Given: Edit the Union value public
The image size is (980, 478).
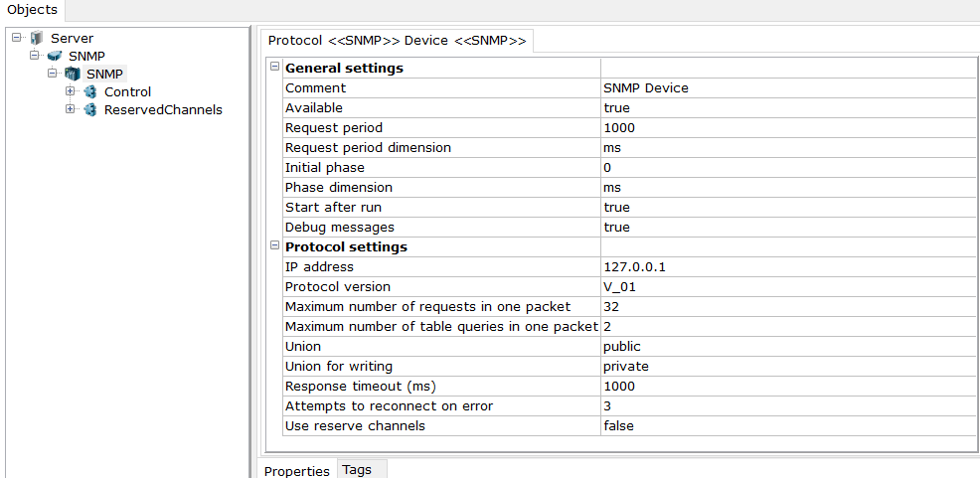Looking at the screenshot, I should [787, 346].
